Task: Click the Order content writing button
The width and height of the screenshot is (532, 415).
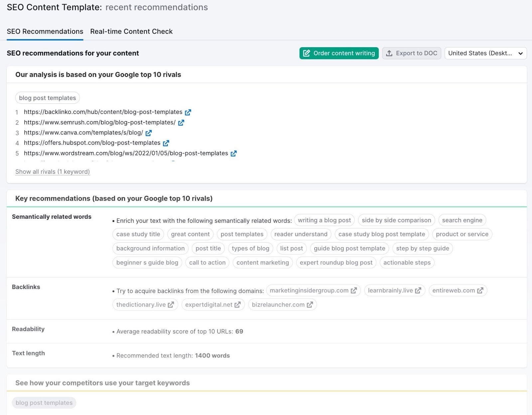Action: coord(338,53)
